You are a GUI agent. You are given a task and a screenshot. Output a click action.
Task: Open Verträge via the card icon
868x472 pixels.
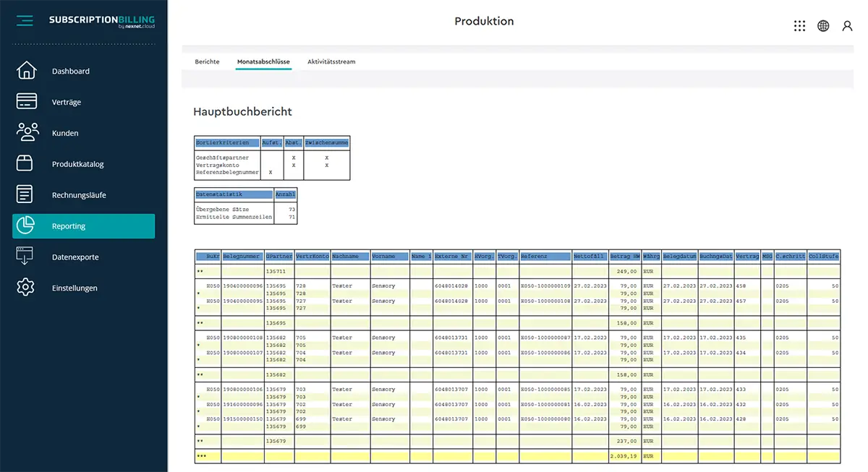coord(26,102)
